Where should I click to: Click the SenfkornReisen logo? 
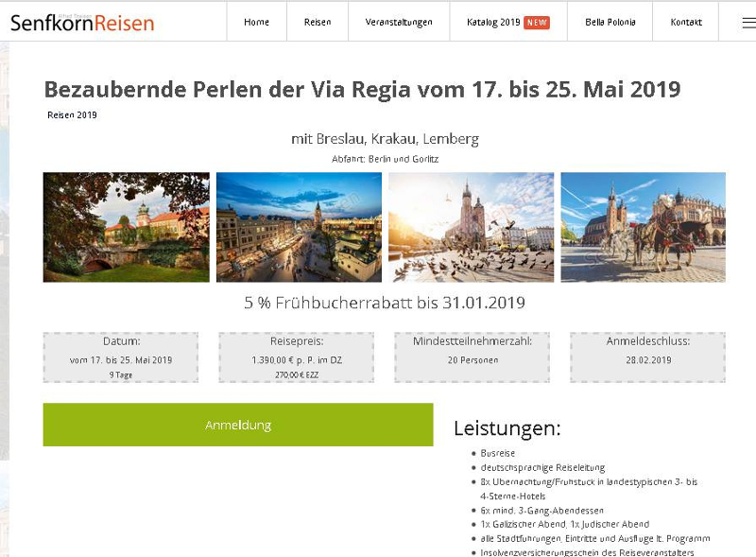click(82, 23)
